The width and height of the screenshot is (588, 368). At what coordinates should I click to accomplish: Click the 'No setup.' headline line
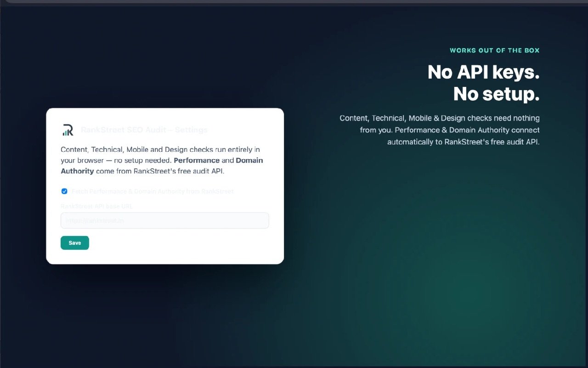pos(497,94)
